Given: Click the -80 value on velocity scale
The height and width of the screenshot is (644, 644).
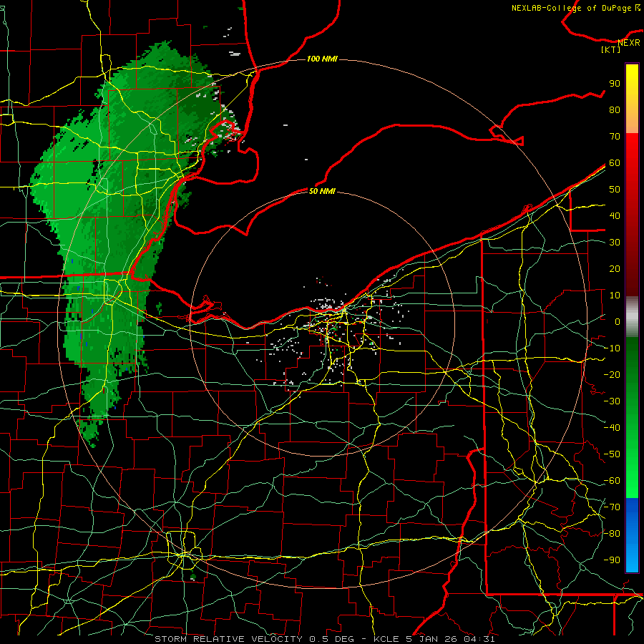Looking at the screenshot, I should point(612,534).
